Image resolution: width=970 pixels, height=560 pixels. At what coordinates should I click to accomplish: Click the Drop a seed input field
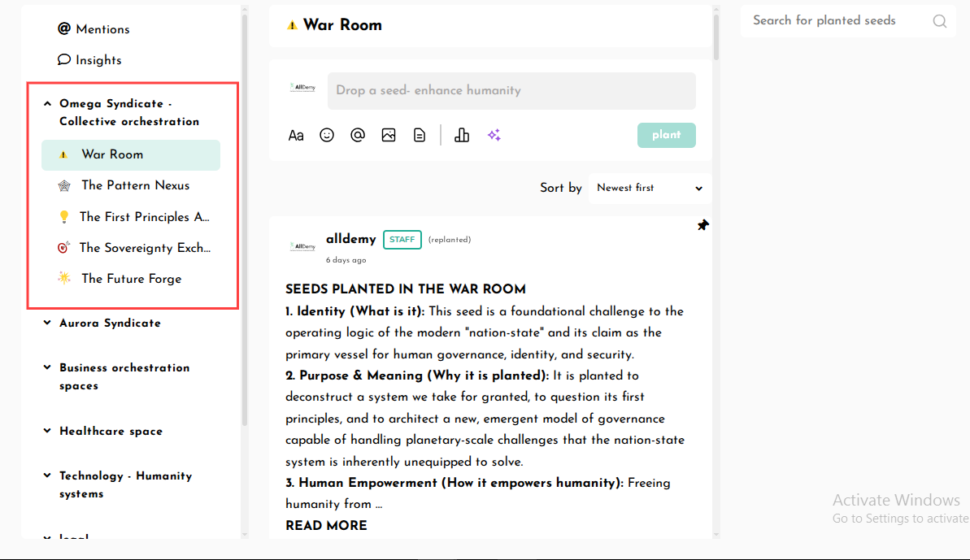click(x=511, y=91)
